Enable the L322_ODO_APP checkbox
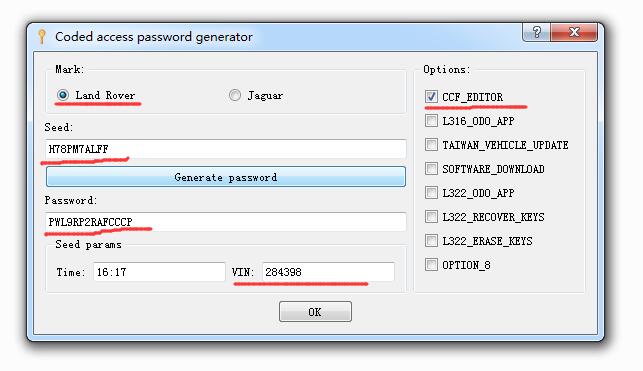 (x=431, y=193)
